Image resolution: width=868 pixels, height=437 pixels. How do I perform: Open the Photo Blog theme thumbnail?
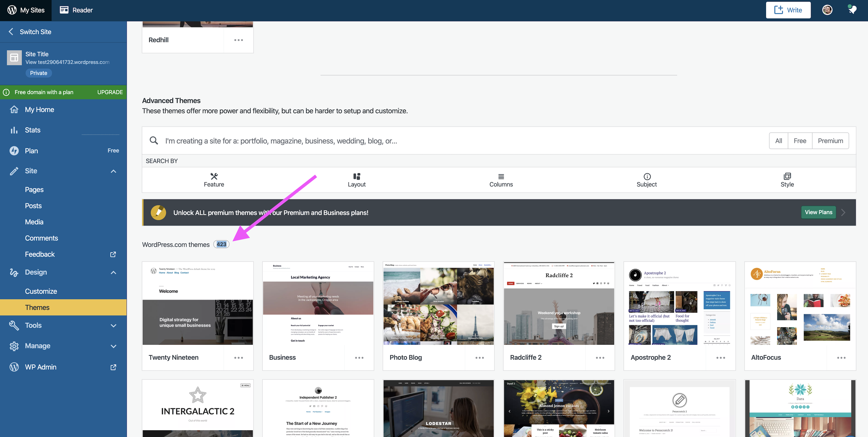[x=438, y=303]
